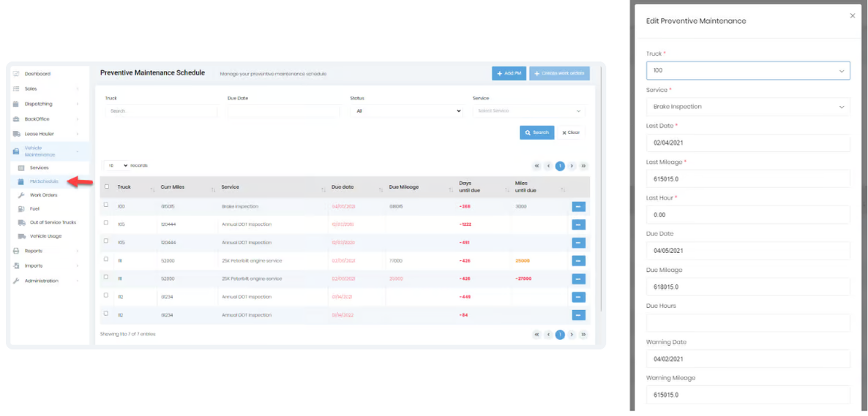This screenshot has height=416, width=868.
Task: Click the Due Mileage input field in form
Action: (747, 287)
